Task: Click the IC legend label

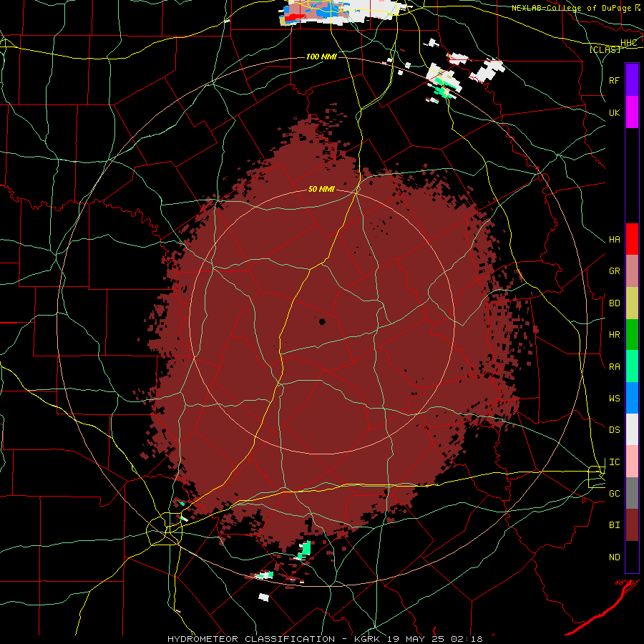Action: (614, 462)
